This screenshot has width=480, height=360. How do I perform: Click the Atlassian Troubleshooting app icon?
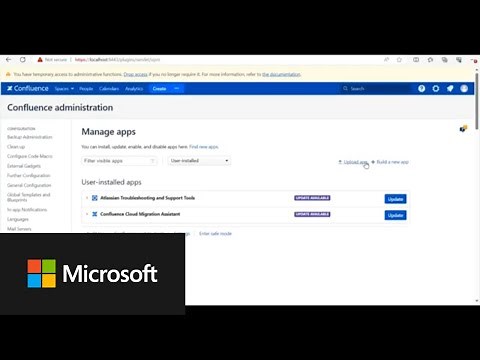pyautogui.click(x=95, y=198)
